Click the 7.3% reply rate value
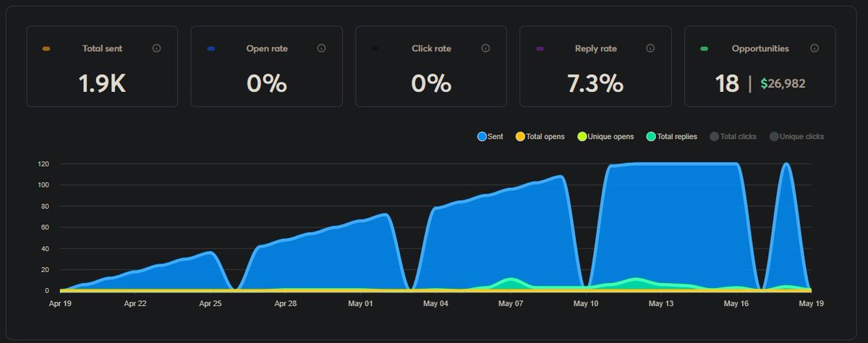This screenshot has height=343, width=868. coord(595,84)
